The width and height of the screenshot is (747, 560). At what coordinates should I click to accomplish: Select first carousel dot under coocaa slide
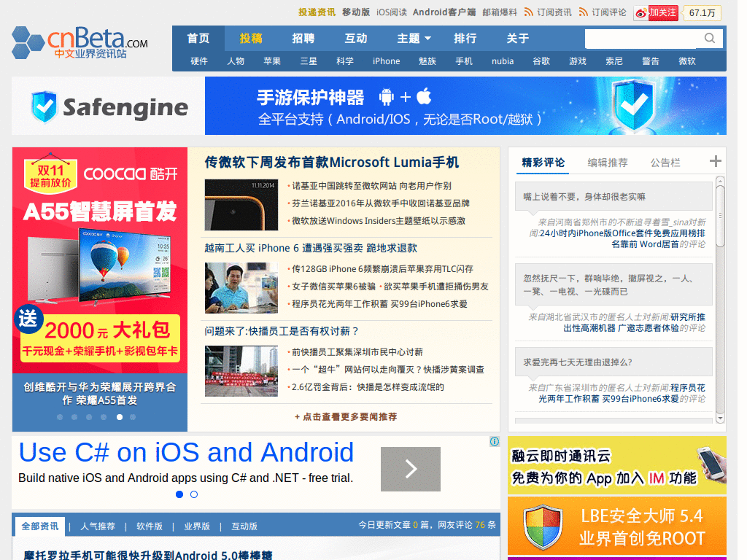[x=60, y=417]
